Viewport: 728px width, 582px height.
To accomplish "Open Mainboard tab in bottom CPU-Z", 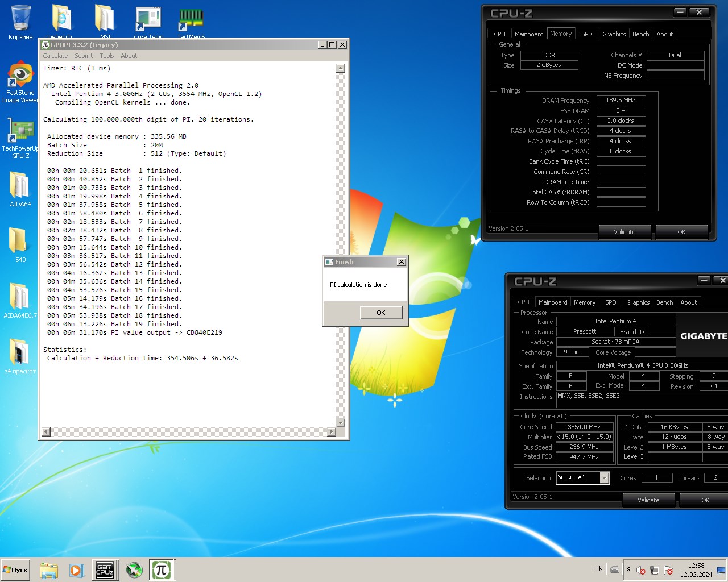I will click(553, 302).
